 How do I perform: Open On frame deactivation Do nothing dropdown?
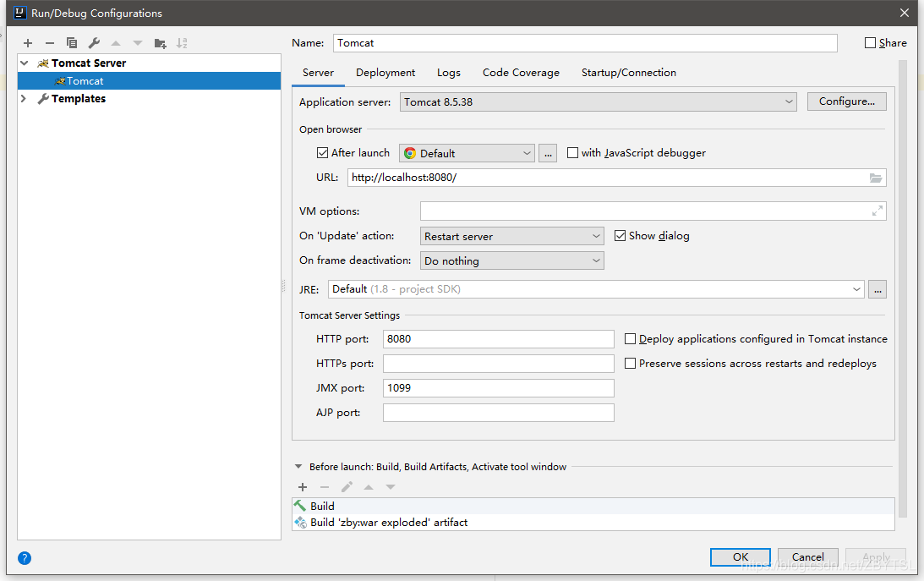(512, 260)
